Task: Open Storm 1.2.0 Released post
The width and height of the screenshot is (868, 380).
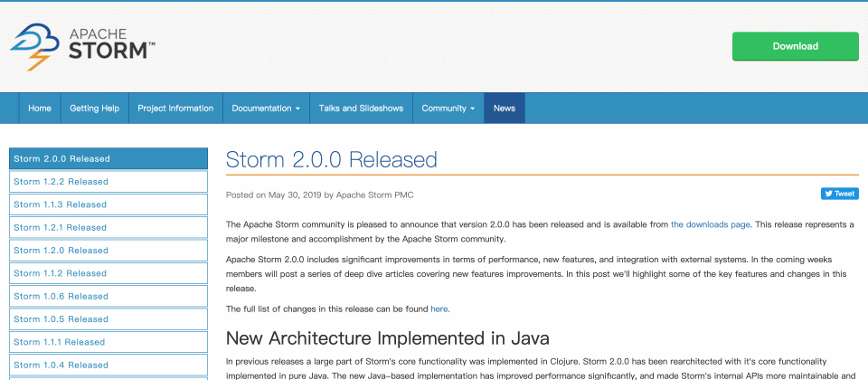Action: [x=108, y=251]
